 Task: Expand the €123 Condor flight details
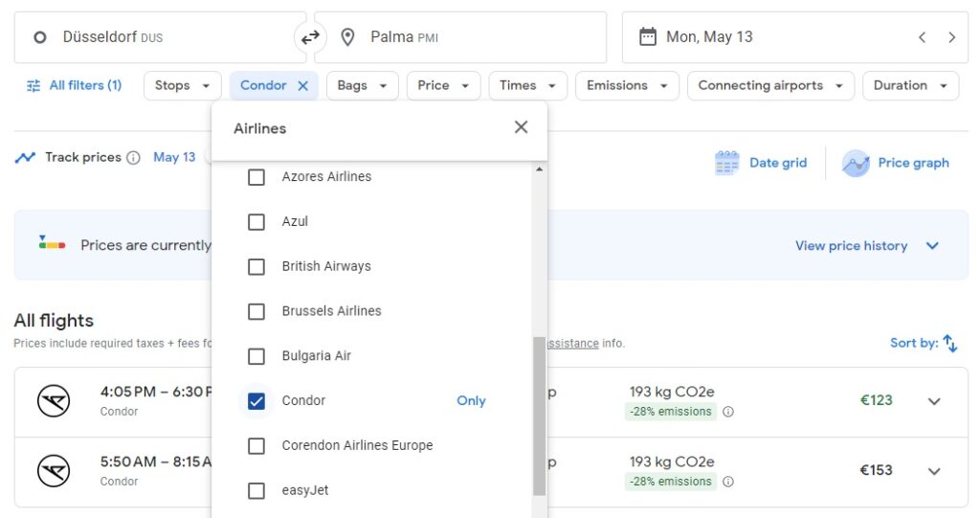point(934,401)
